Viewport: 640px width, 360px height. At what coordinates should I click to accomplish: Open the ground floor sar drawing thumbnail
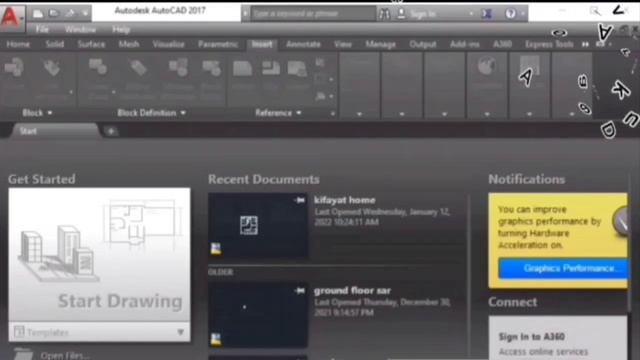(x=258, y=316)
